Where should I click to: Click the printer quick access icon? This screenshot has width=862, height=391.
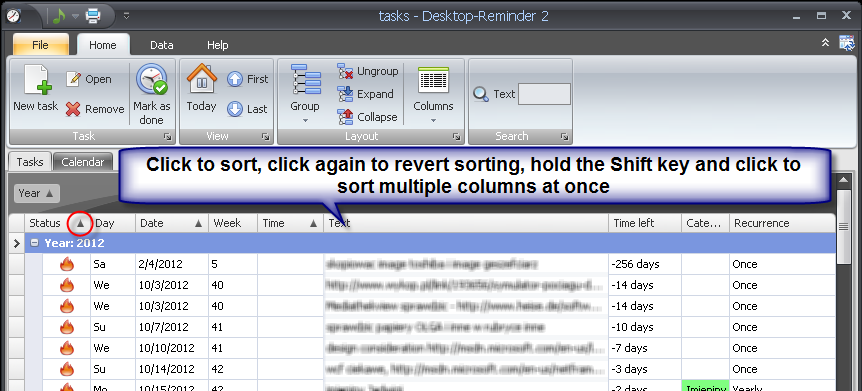tap(92, 16)
